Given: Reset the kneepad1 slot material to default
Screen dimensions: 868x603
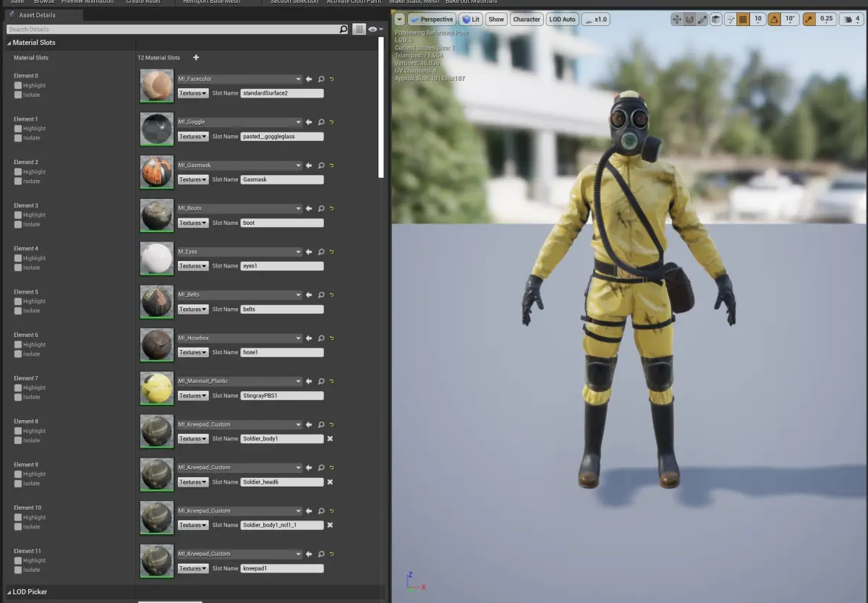Looking at the screenshot, I should 331,554.
